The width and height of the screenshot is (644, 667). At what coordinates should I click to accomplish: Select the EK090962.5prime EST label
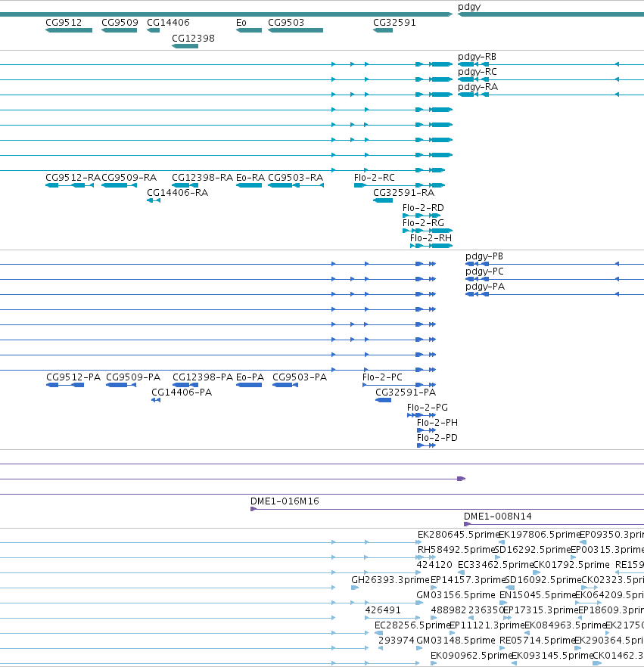(x=471, y=656)
